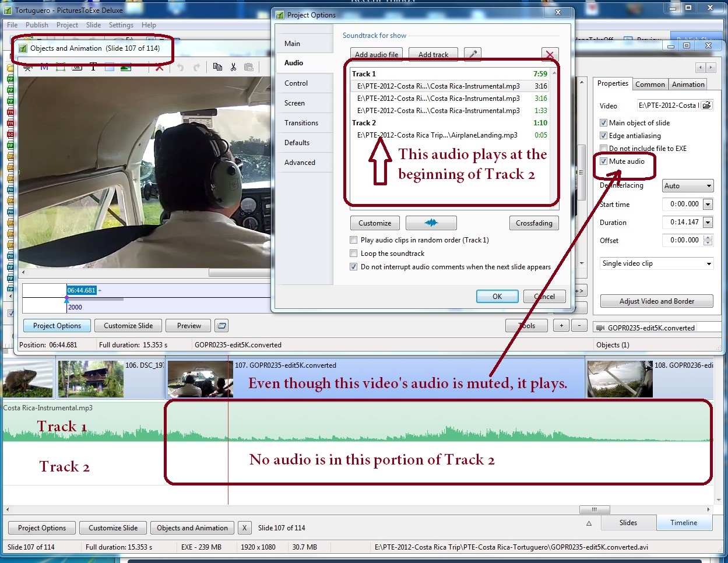Open the waveform editor button
The height and width of the screenshot is (563, 728).
click(431, 223)
